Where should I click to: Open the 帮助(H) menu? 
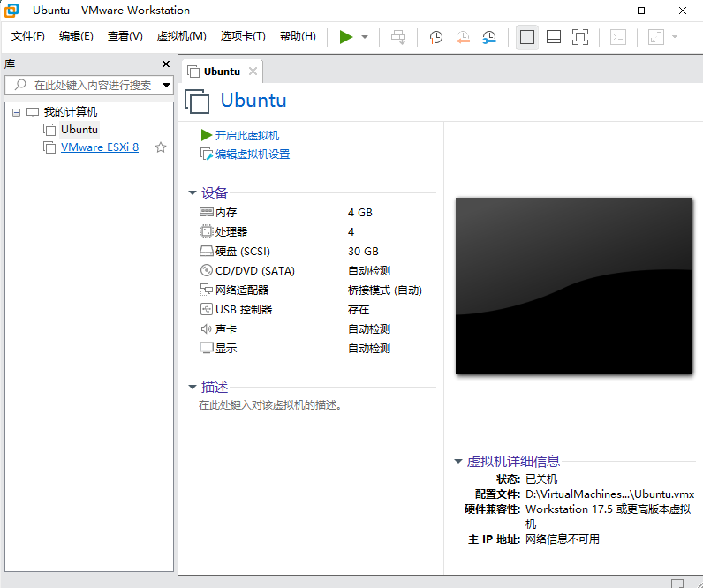click(298, 36)
